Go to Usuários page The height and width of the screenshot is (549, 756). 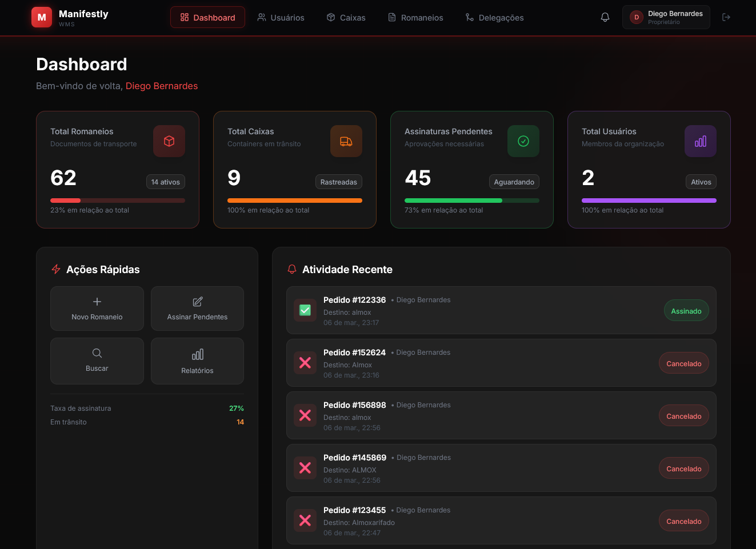click(x=281, y=17)
